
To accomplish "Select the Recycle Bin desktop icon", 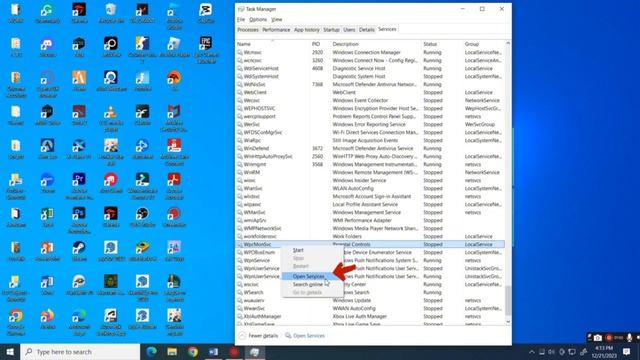I will point(111,13).
